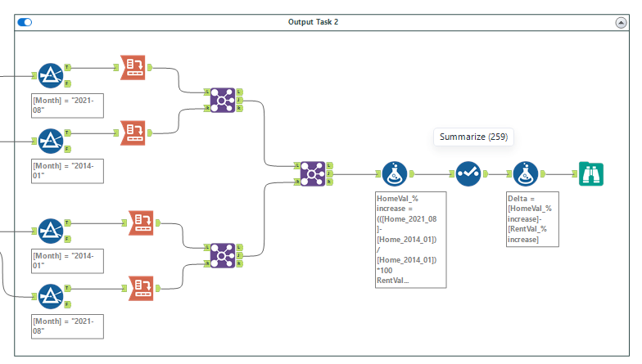Select the middle Join tool feeding the Formula
Screen dimensions: 642x364
click(313, 173)
